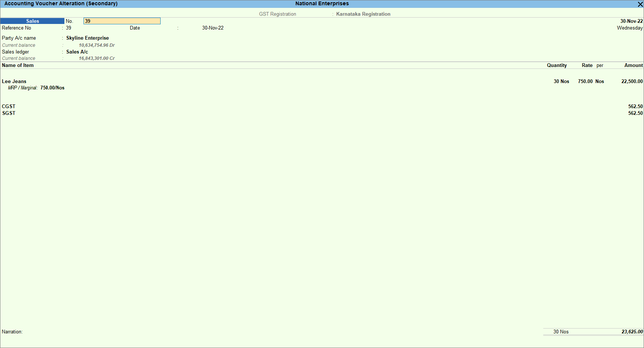
Task: Click the Amount column header
Action: click(x=634, y=65)
